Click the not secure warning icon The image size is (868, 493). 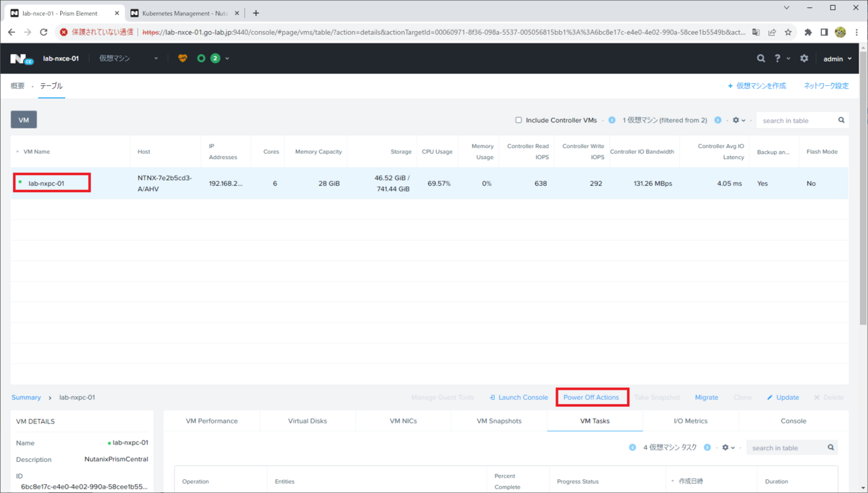tap(64, 32)
